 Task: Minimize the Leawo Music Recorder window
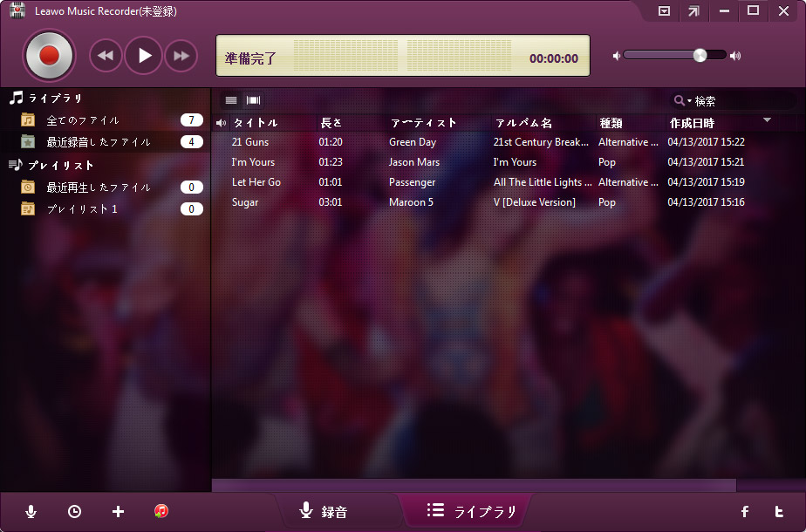tap(724, 10)
